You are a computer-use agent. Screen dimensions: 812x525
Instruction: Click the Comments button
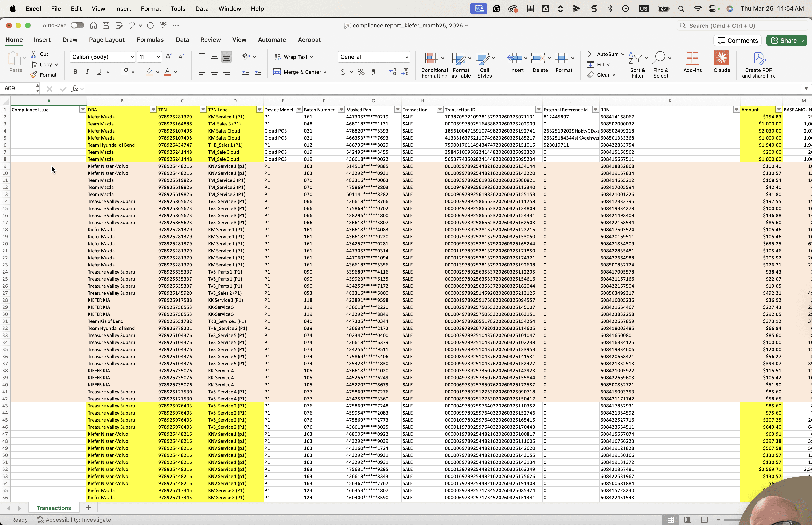(738, 40)
